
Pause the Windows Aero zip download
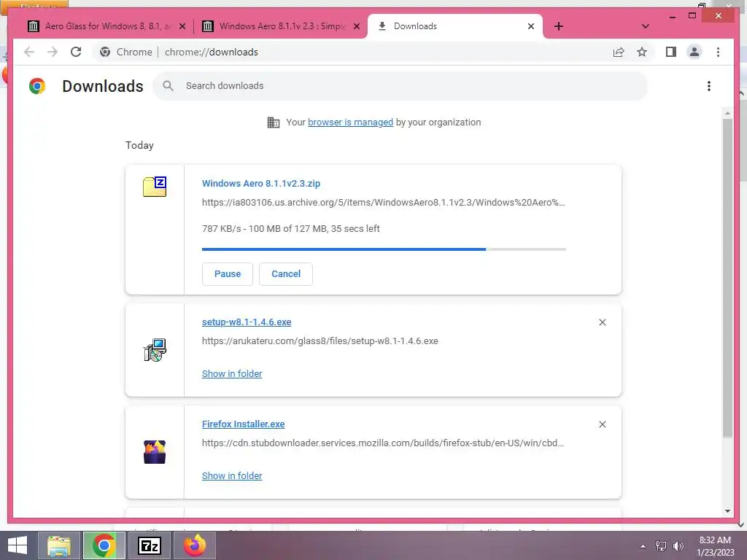pos(228,274)
